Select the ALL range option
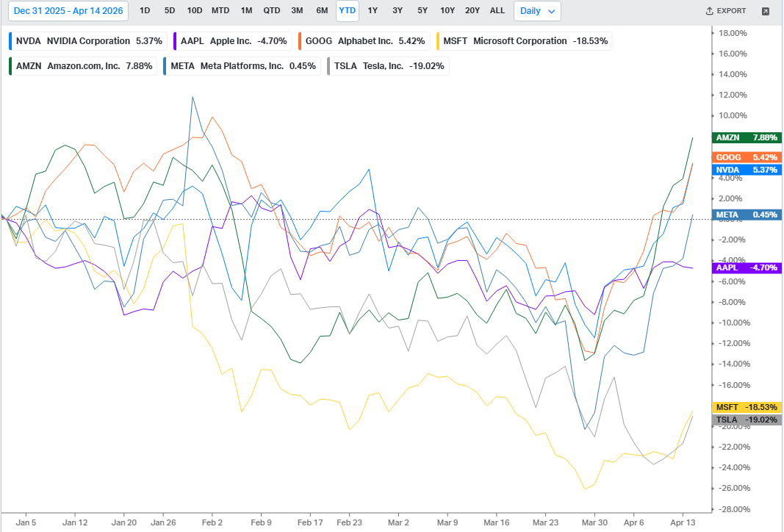Viewport: 784px width, 532px height. click(x=497, y=10)
